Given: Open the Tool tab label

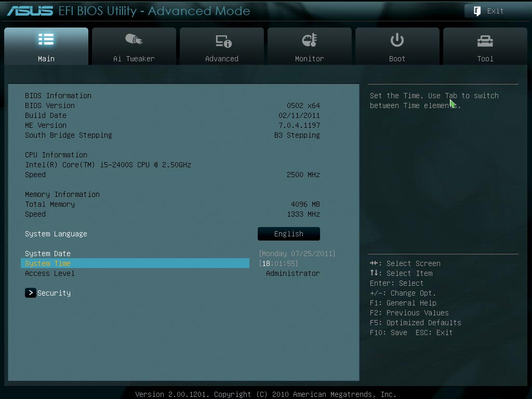Looking at the screenshot, I should click(x=485, y=59).
